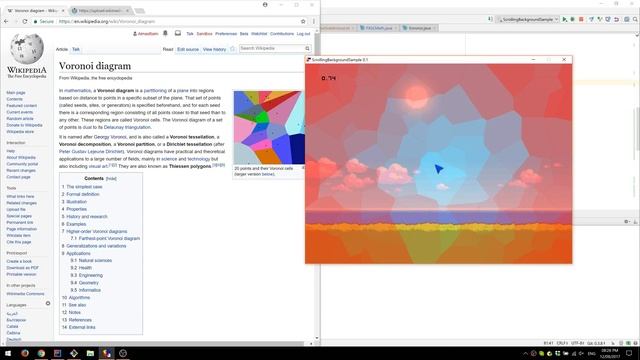640x360 pixels.
Task: Click the IDE undo arrow toolbar icon
Action: coord(616,19)
